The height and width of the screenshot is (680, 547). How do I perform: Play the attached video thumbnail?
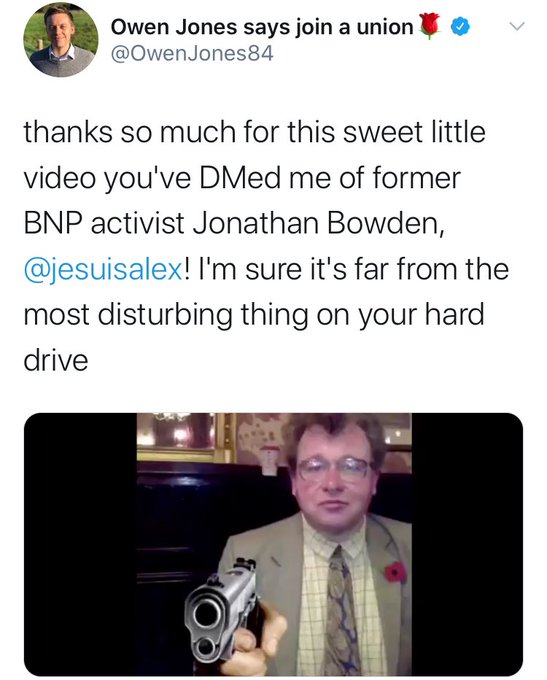tap(273, 544)
